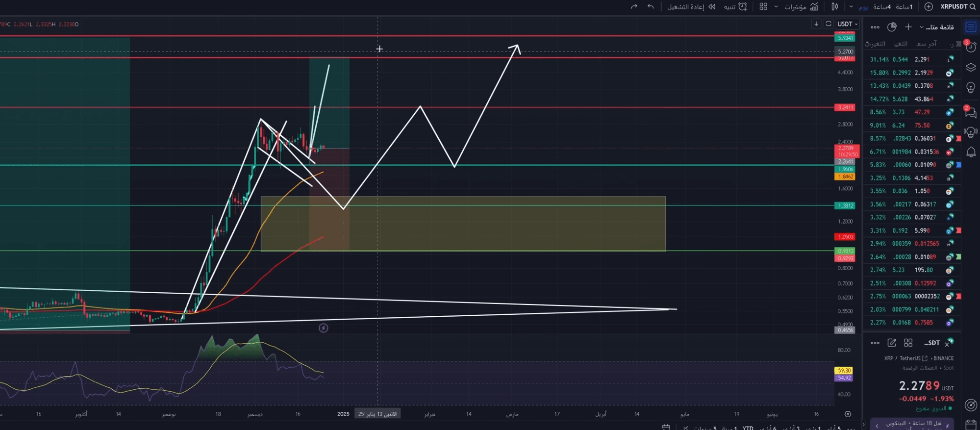Collapse the right panel with side arrow
The image size is (980, 430).
point(864,425)
